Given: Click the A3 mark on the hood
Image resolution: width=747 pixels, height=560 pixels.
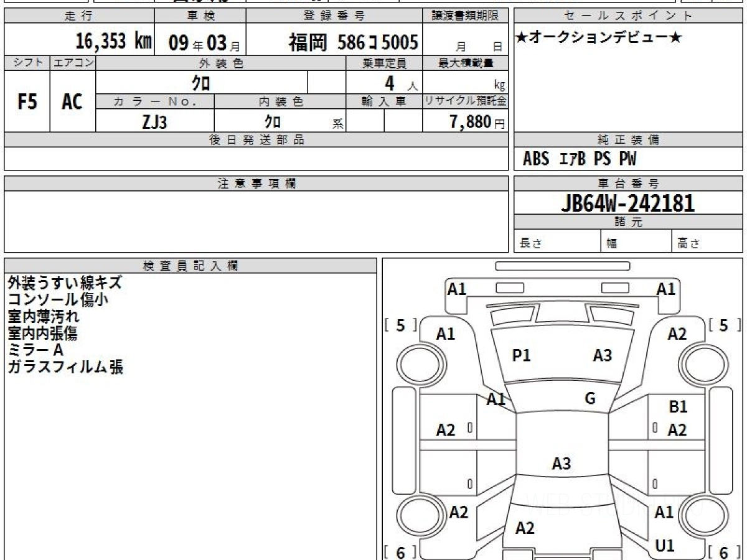Looking at the screenshot, I should click(602, 355).
